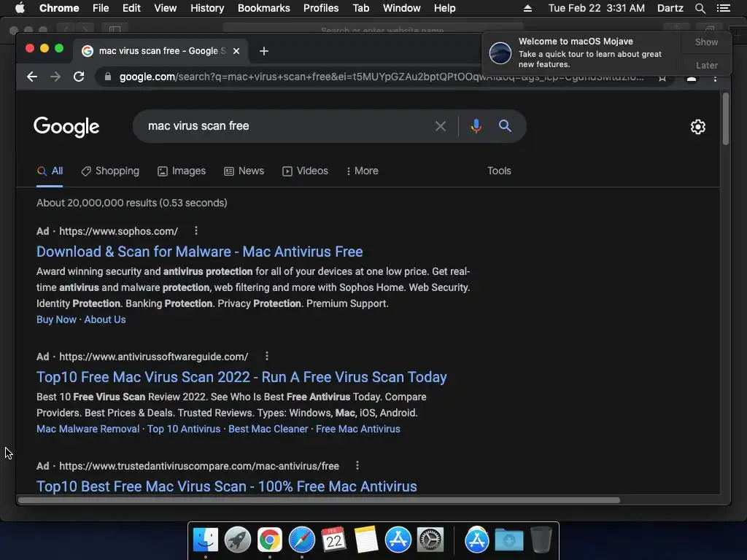This screenshot has width=747, height=560.
Task: Close the 'mac virus scan free' tab
Action: pyautogui.click(x=236, y=51)
